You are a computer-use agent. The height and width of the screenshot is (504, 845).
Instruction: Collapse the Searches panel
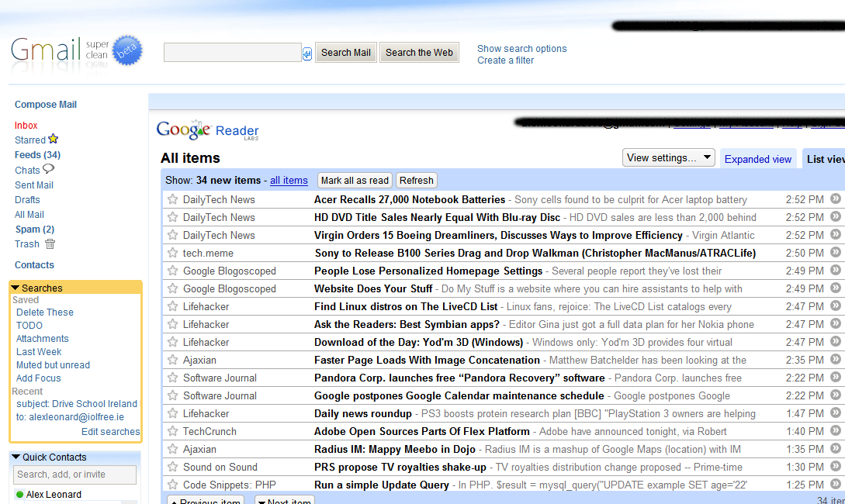[16, 288]
